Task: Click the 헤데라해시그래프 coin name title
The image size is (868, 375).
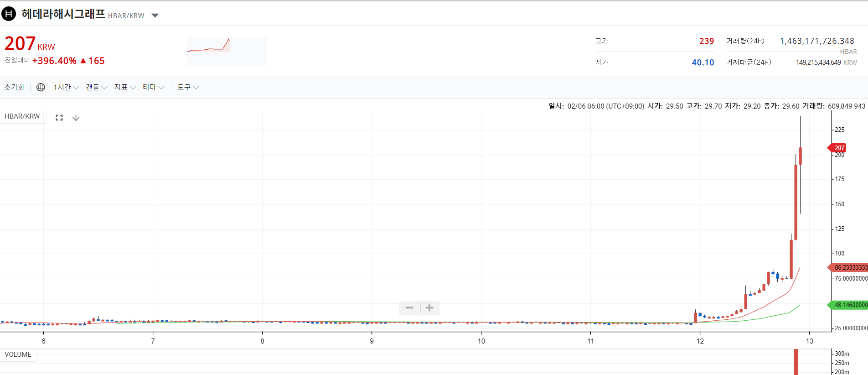Action: (x=63, y=14)
